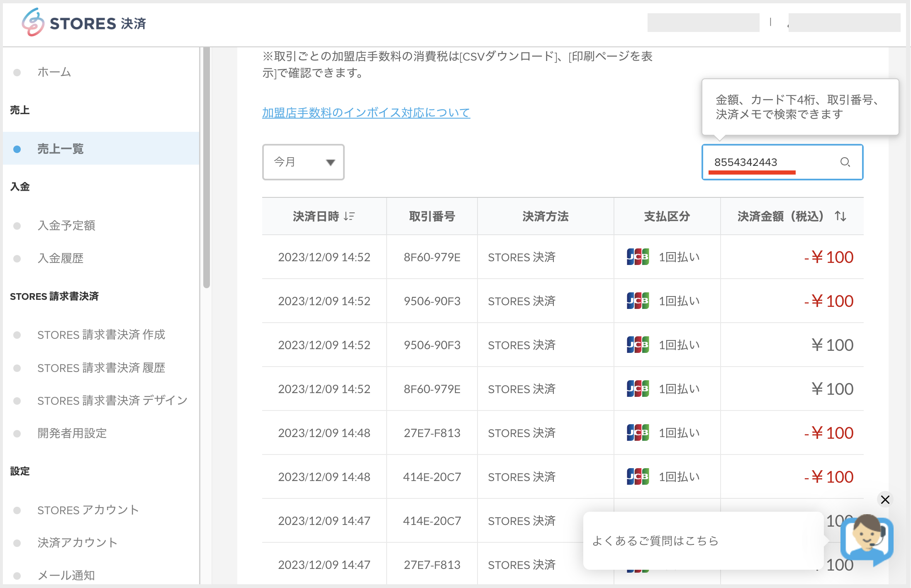Open 入金予定額 in sidebar
911x588 pixels.
pos(66,225)
